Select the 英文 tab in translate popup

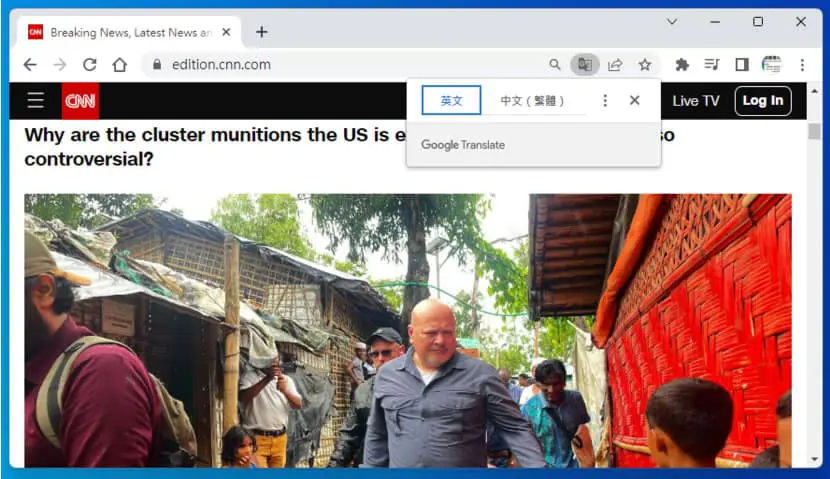(451, 100)
